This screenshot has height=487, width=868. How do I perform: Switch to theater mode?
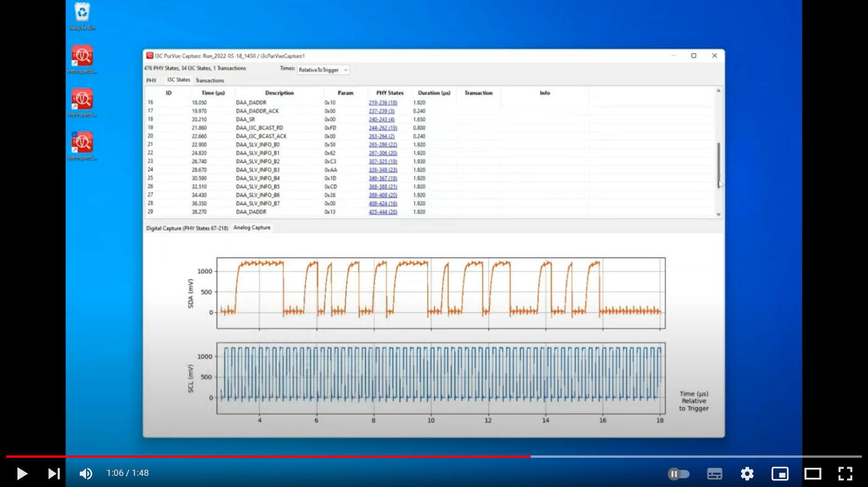pos(813,474)
